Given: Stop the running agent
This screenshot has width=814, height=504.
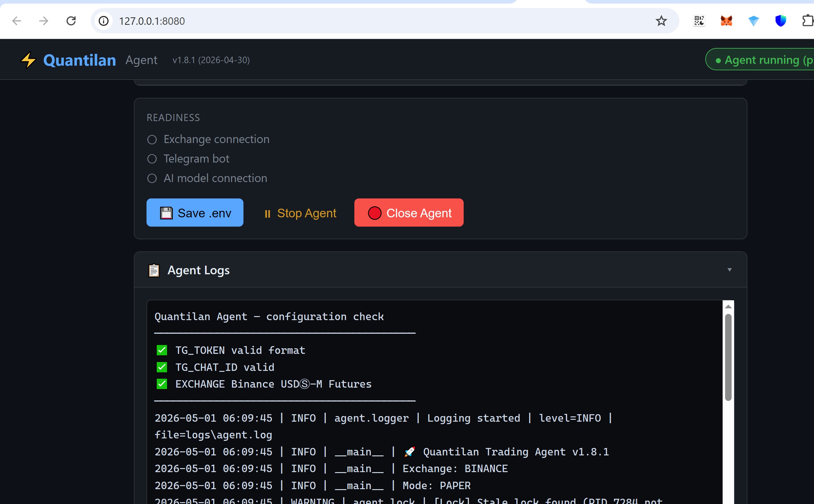Looking at the screenshot, I should pos(300,213).
